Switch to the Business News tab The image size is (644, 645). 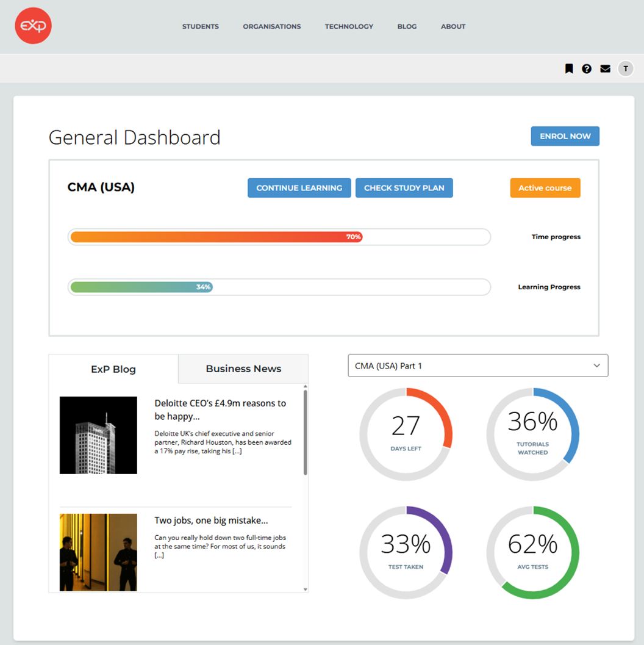click(243, 369)
